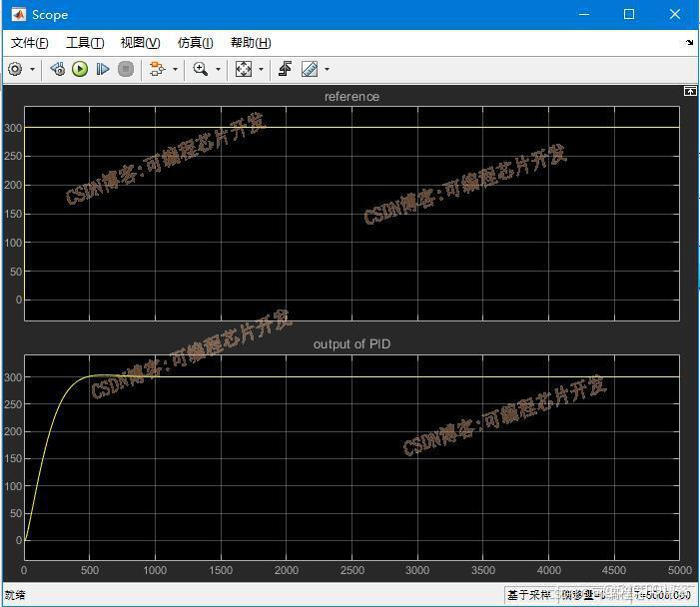Viewport: 700px width, 607px height.
Task: Click the 基于采样 status bar entry
Action: 529,595
